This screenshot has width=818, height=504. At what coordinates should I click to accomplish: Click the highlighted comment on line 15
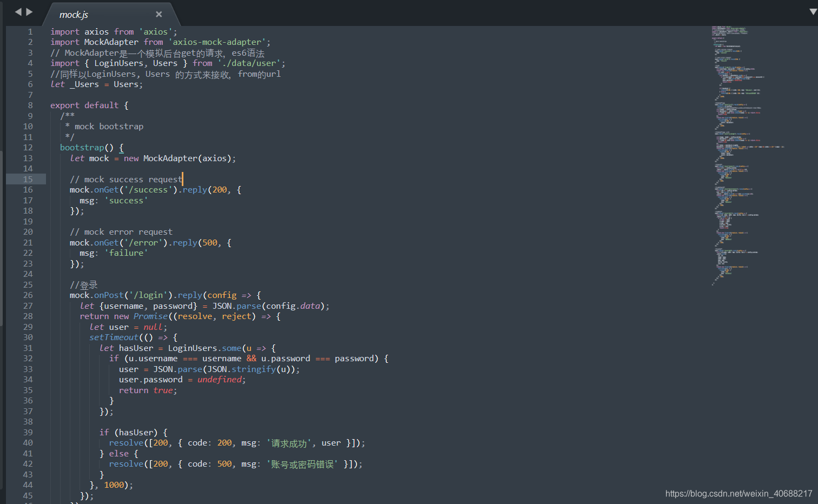click(x=126, y=179)
